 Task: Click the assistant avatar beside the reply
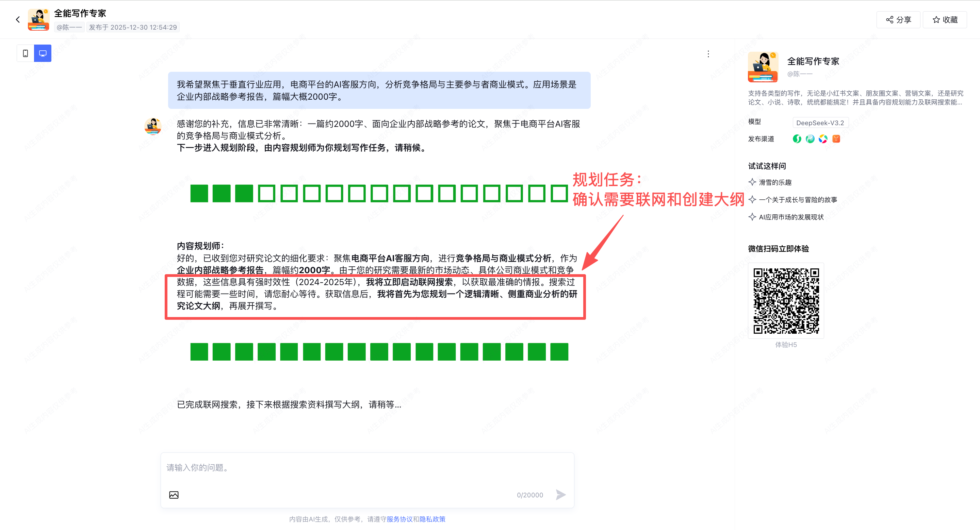click(x=153, y=127)
